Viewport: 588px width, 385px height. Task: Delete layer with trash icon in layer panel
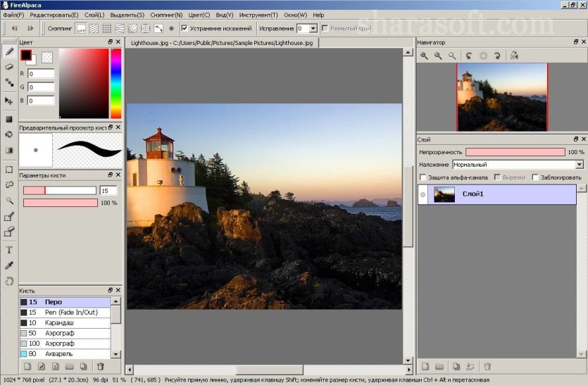pos(487,366)
